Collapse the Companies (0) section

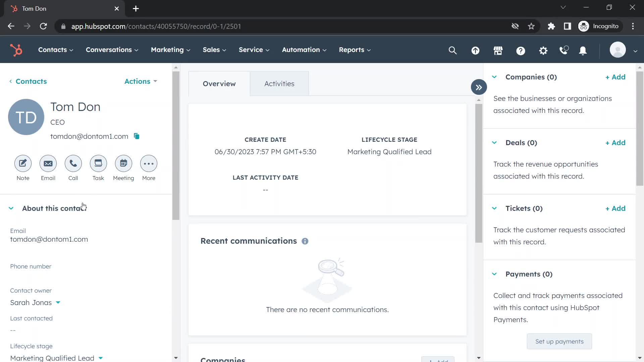pos(494,77)
